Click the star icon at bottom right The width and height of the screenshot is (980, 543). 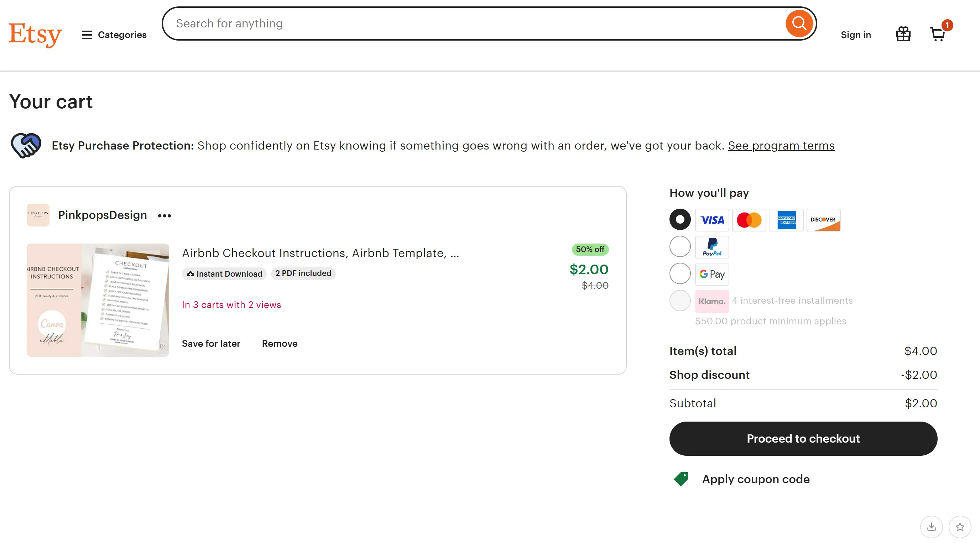pos(960,527)
